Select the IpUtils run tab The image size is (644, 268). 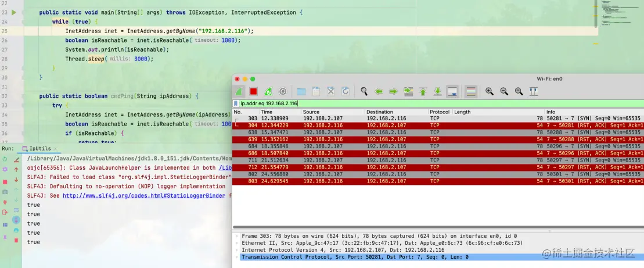click(x=40, y=149)
